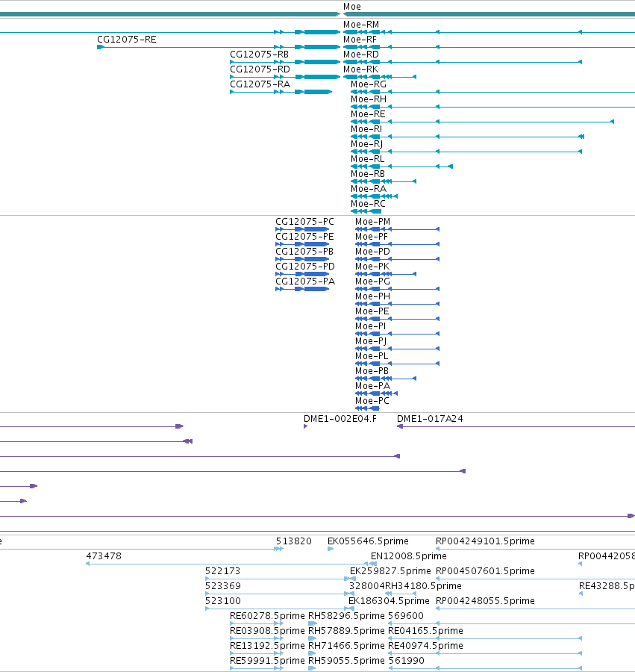The image size is (635, 672).
Task: Open the Moe-RJ transcript label
Action: point(366,144)
